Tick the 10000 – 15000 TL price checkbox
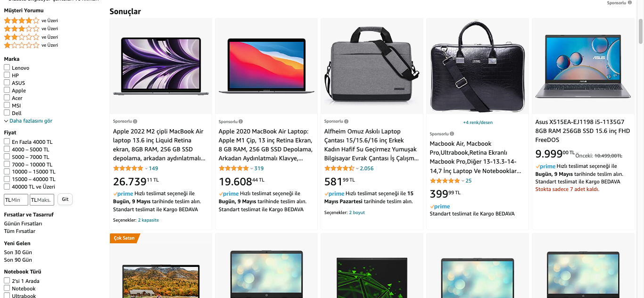Image resolution: width=644 pixels, height=298 pixels. click(7, 172)
